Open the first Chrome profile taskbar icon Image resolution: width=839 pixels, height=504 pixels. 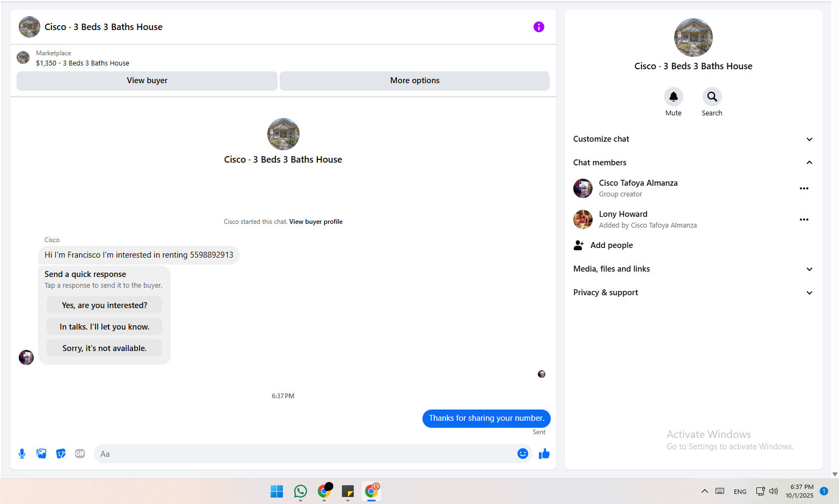click(324, 491)
